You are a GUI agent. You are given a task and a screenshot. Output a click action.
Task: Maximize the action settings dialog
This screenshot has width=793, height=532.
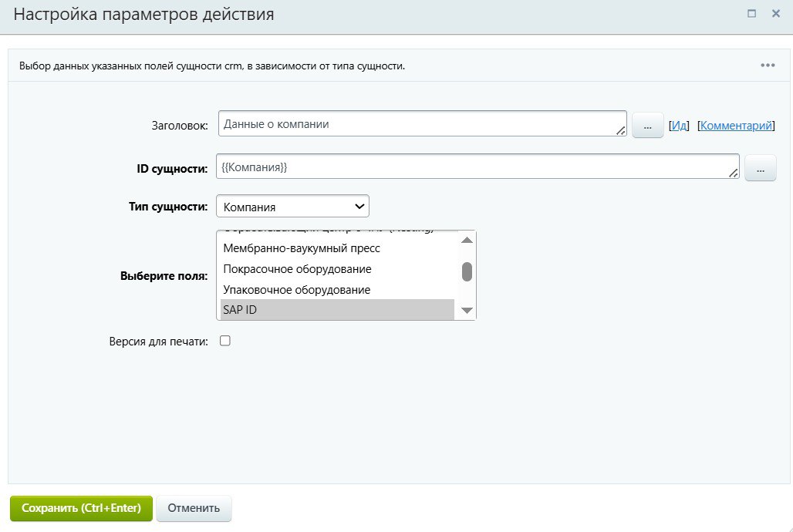[x=751, y=14]
